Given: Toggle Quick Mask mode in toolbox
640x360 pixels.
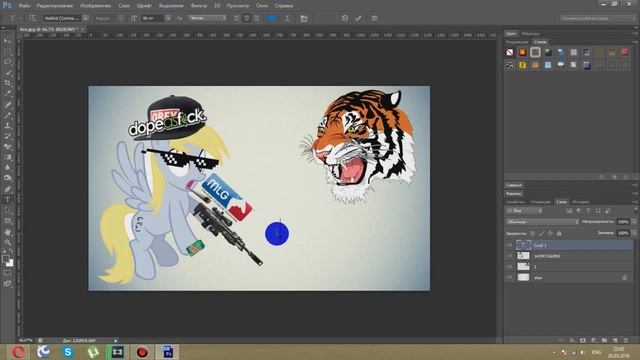Looking at the screenshot, I should pos(7,273).
